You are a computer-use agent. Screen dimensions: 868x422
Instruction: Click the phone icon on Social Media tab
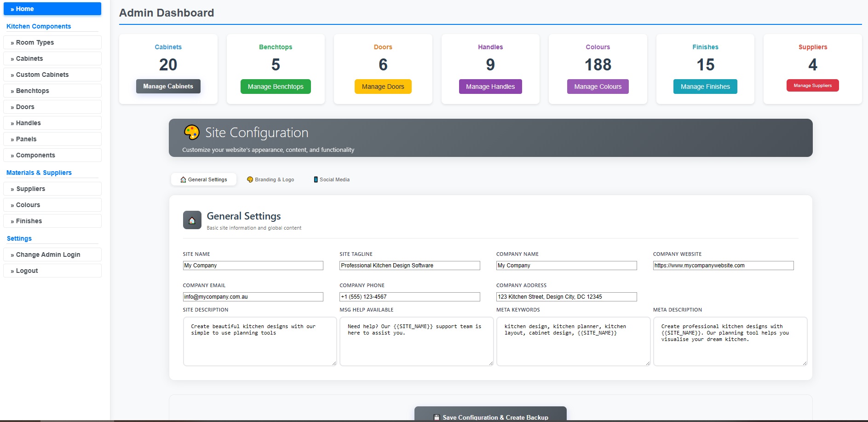point(316,179)
